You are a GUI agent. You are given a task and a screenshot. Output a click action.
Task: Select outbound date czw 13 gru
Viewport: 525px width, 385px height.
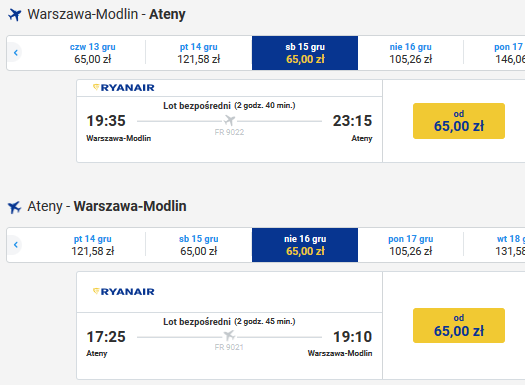[x=93, y=53]
